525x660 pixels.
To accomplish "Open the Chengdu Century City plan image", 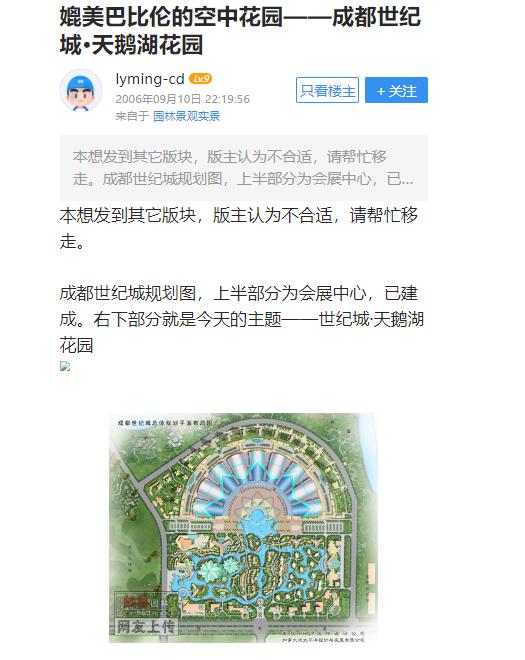I will (243, 528).
